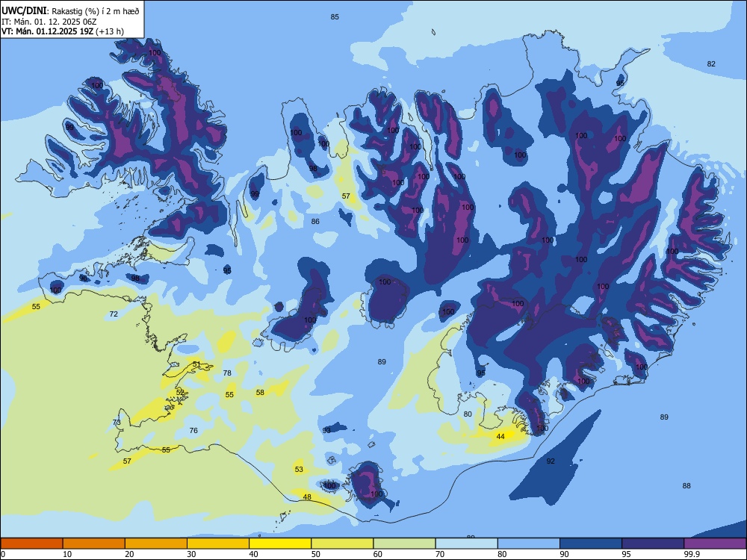The image size is (747, 560).
Task: Click the map value '86'
Action: 315,222
